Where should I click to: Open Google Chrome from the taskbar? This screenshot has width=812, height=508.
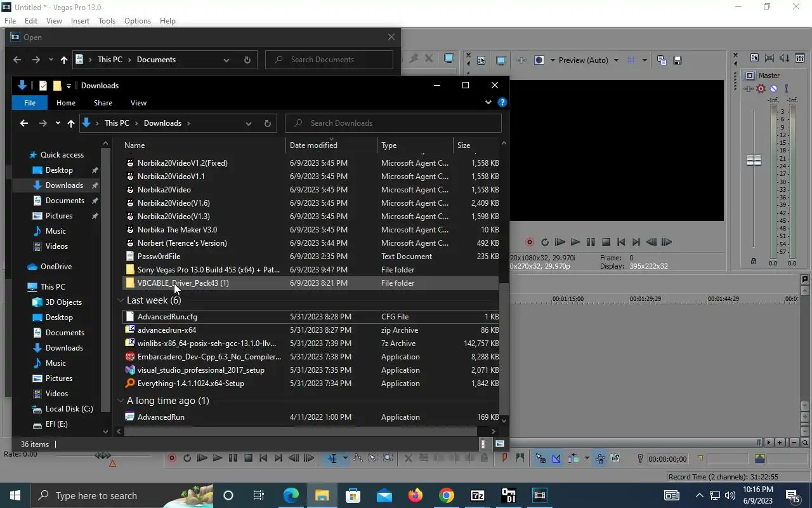(447, 495)
